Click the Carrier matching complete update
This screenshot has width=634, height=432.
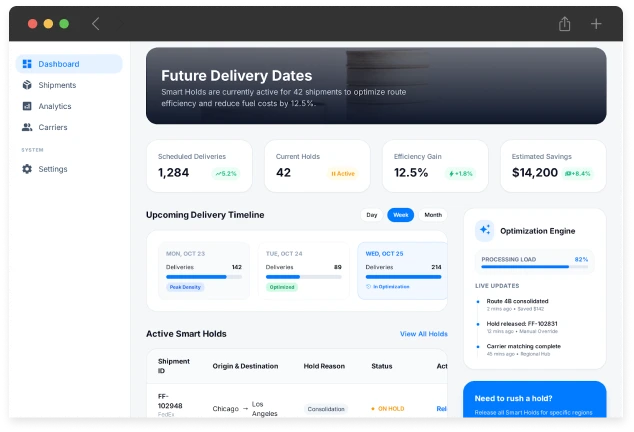pyautogui.click(x=523, y=350)
